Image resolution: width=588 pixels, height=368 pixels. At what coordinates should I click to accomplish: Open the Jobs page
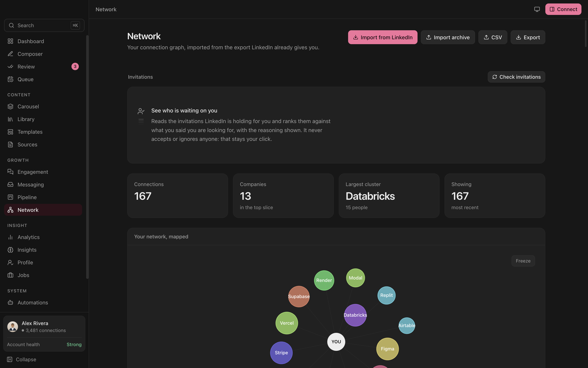click(43, 275)
